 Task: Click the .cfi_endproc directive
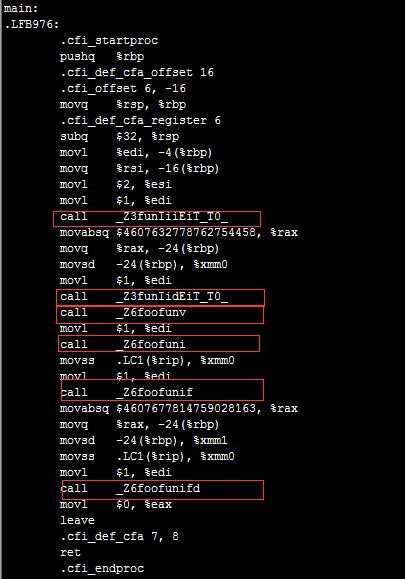102,568
